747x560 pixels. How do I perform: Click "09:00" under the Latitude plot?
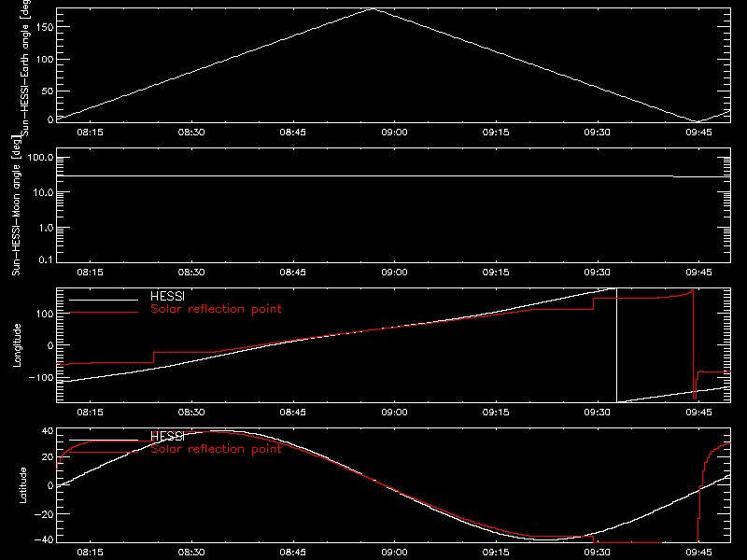click(x=394, y=553)
